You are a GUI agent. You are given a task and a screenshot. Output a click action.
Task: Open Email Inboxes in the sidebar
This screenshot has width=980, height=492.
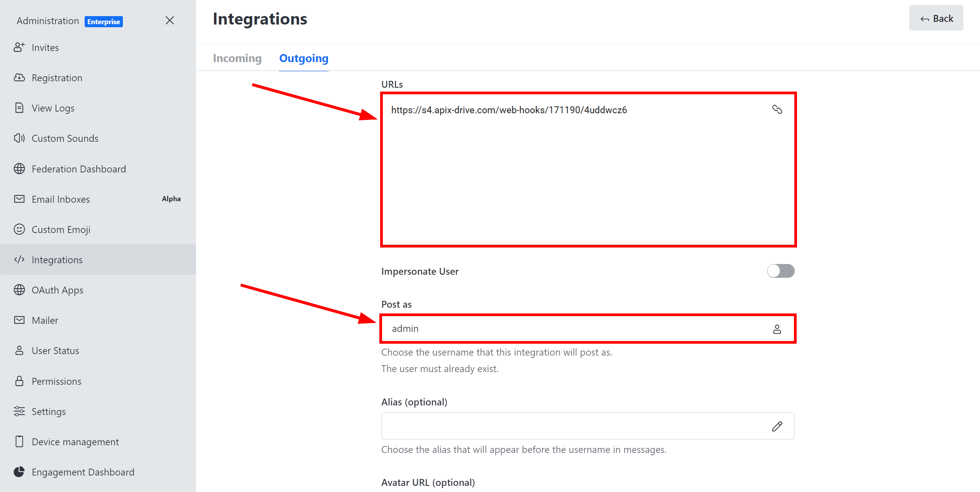click(98, 199)
